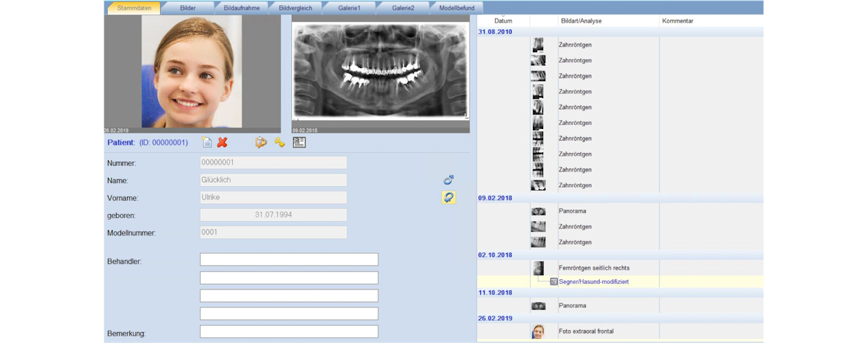The image size is (868, 343).
Task: Select the Fernröntgen seitlich rechts entry
Action: click(593, 268)
